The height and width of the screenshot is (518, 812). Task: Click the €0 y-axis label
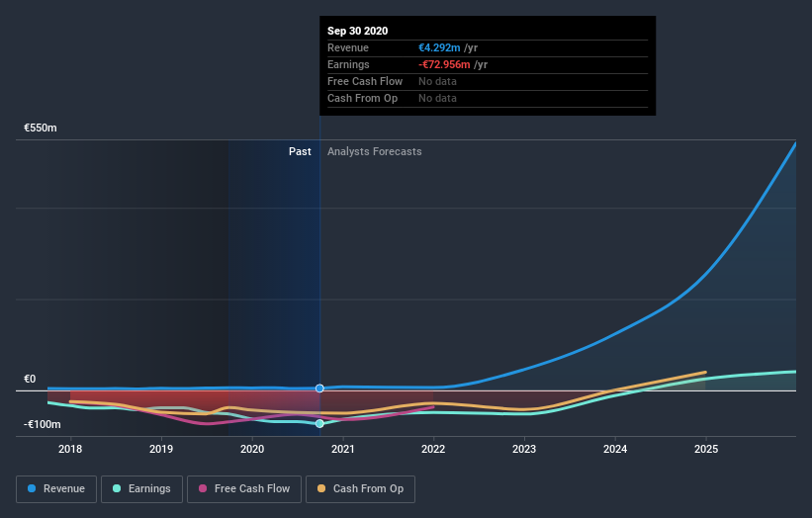[x=30, y=379]
